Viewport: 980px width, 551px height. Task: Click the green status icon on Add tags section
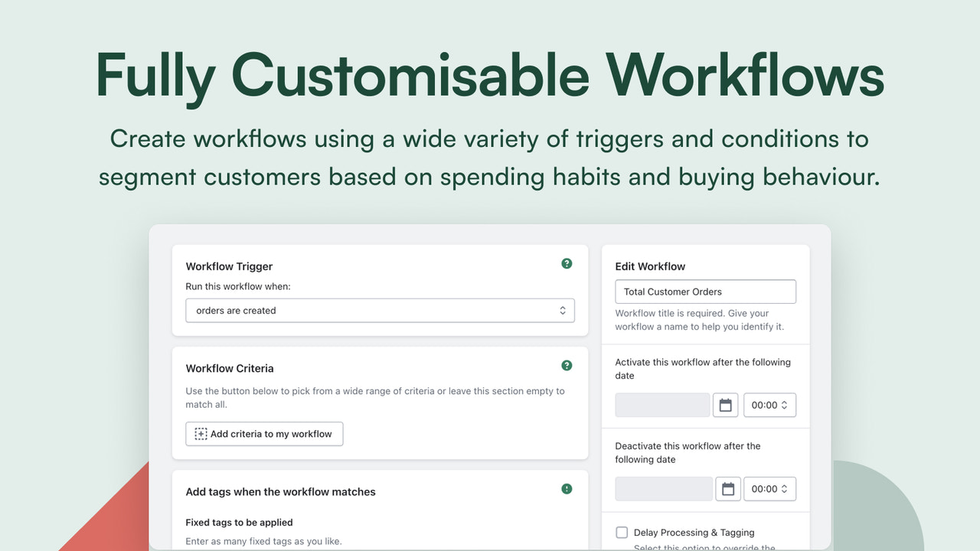tap(567, 488)
